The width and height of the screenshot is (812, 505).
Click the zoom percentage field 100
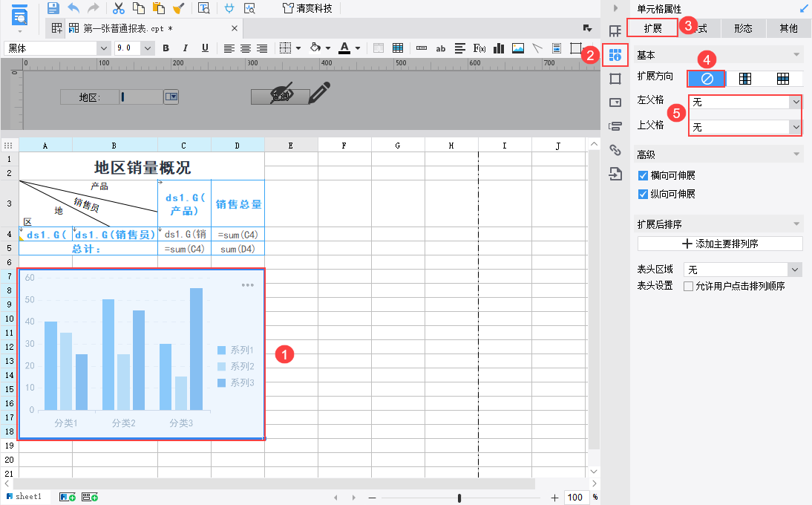[575, 498]
